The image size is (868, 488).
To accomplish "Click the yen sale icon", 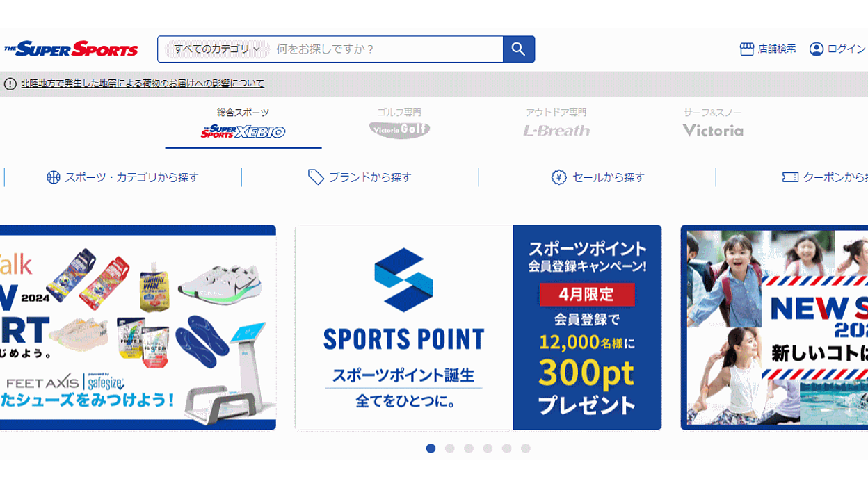I will click(559, 177).
